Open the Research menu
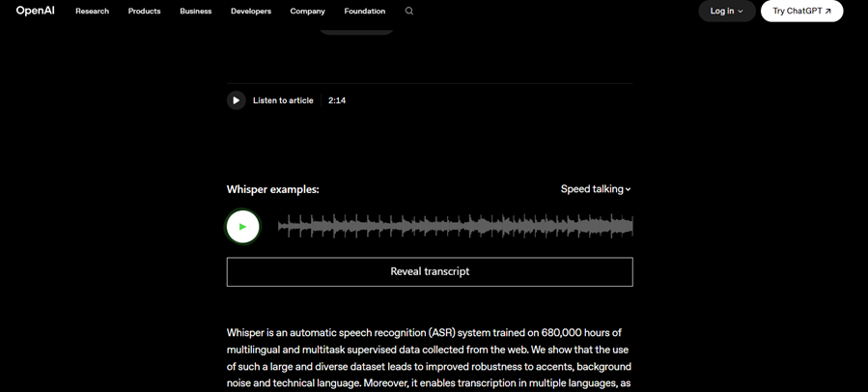Image resolution: width=868 pixels, height=392 pixels. point(93,11)
